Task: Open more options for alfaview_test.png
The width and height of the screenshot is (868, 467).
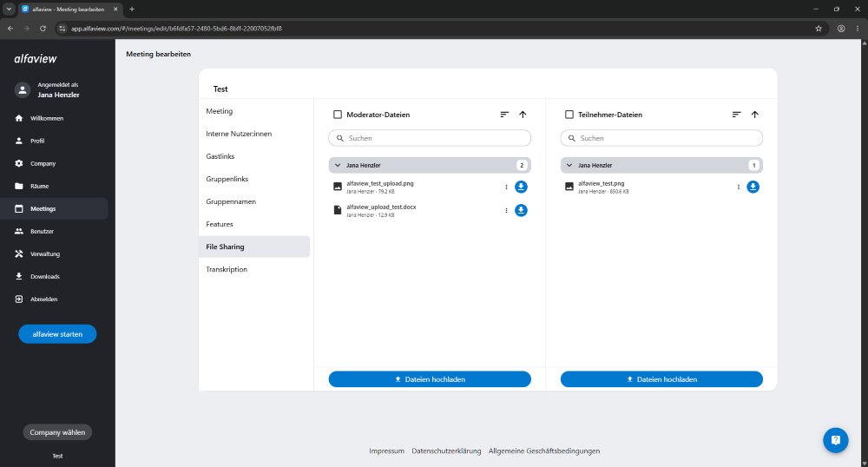Action: click(x=738, y=187)
